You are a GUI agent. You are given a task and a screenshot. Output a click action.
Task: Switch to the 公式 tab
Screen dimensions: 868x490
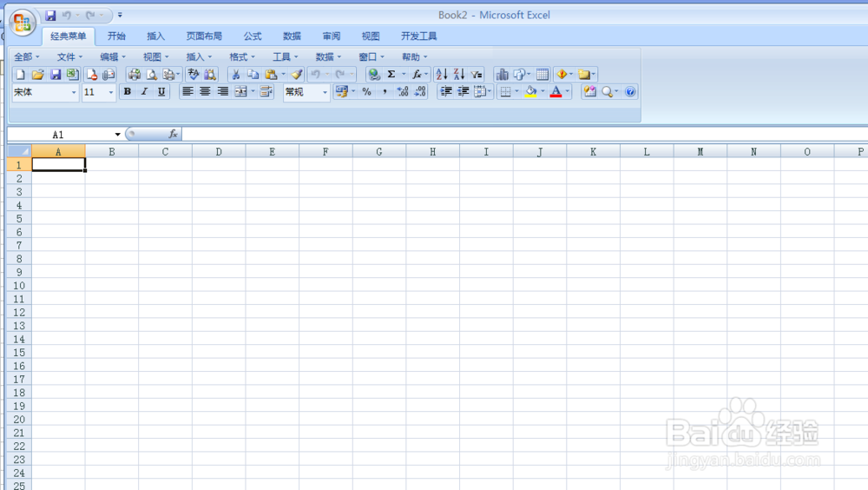pyautogui.click(x=253, y=36)
